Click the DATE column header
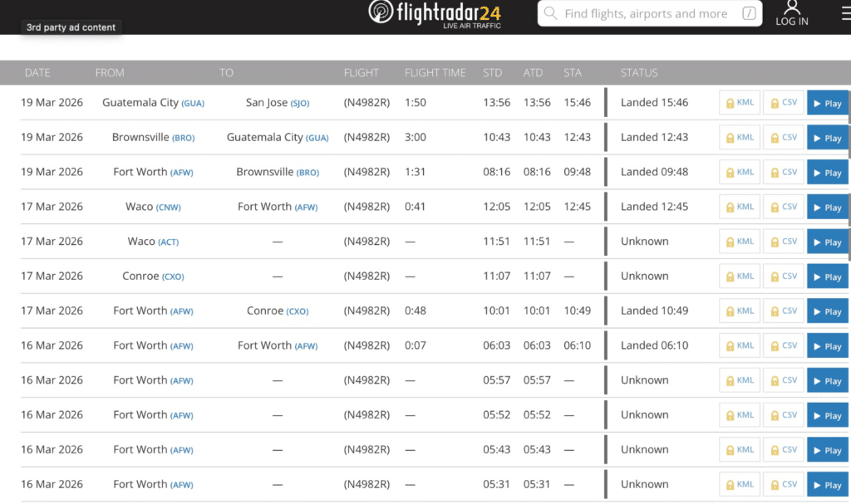851x504 pixels. click(37, 73)
